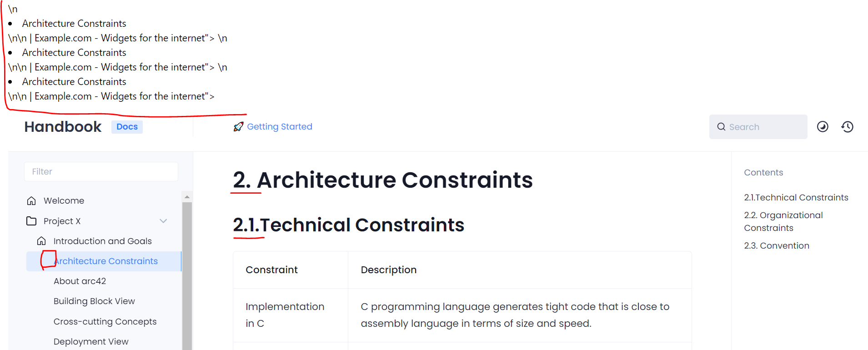Viewport: 868px width, 350px height.
Task: Toggle dark mode with the moon icon
Action: [822, 127]
